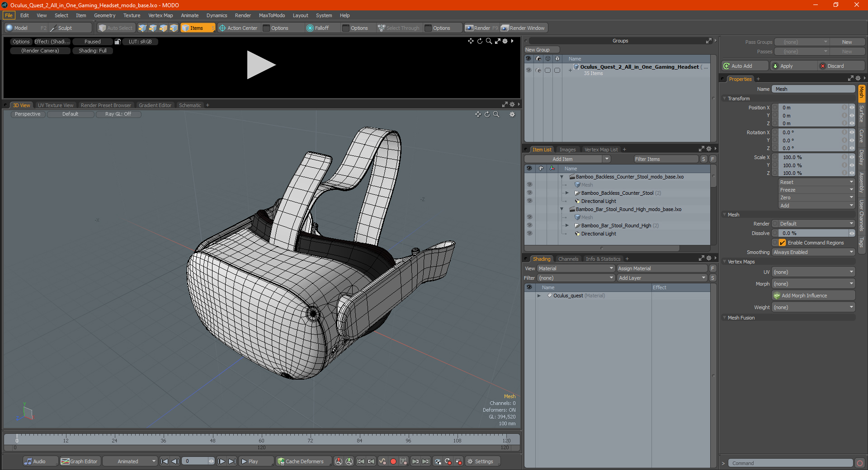Step forward one frame
The image size is (868, 470).
pos(221,461)
